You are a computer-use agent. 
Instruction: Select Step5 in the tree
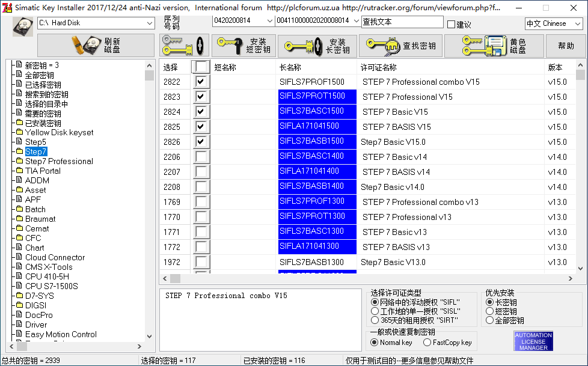point(35,142)
